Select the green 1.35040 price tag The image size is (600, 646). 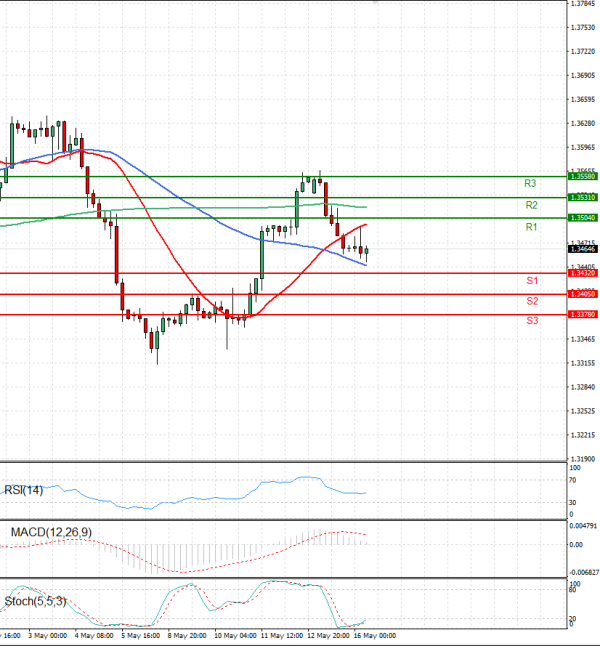point(583,218)
